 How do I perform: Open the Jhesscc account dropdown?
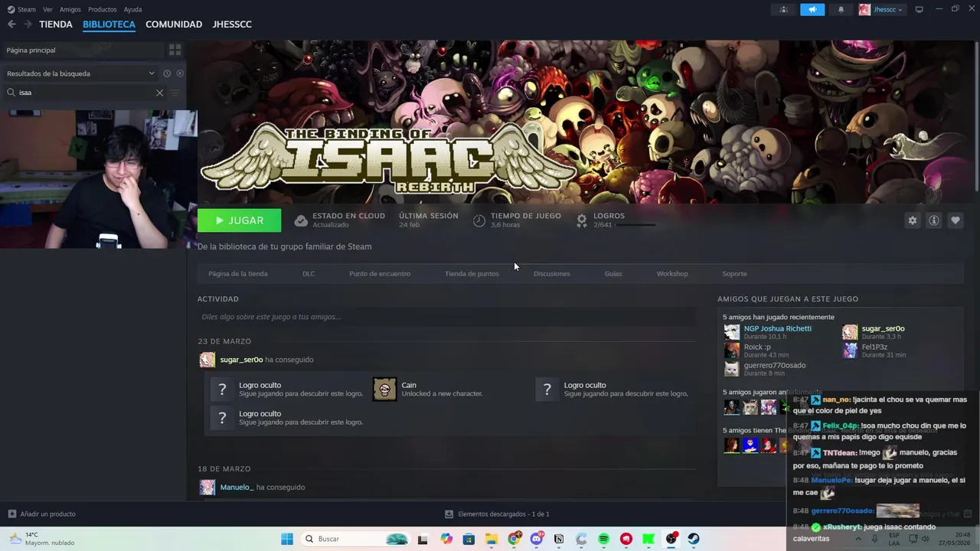pyautogui.click(x=881, y=9)
